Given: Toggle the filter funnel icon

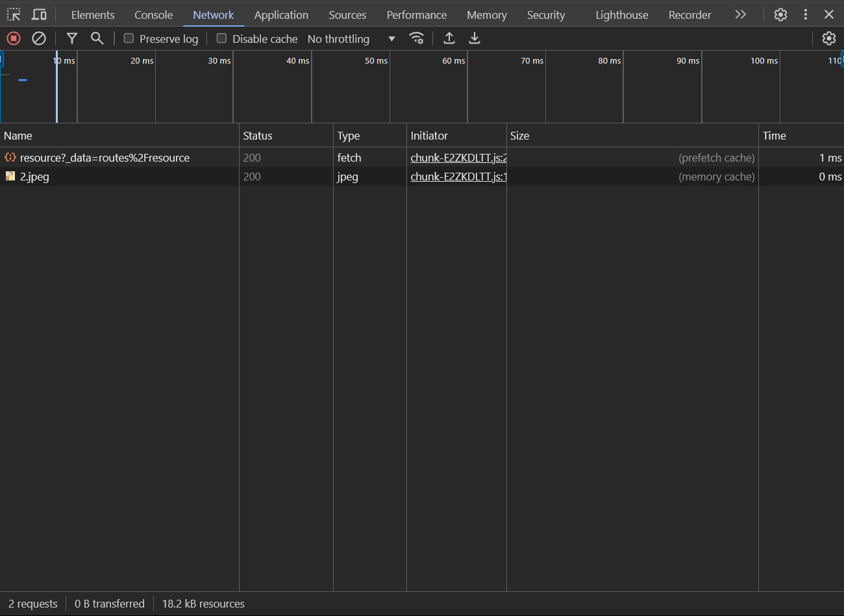Looking at the screenshot, I should [72, 38].
